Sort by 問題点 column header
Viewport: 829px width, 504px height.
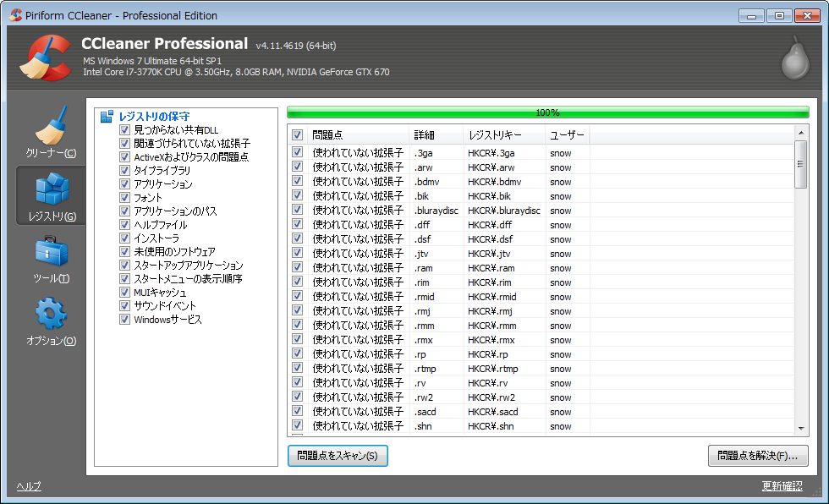click(357, 134)
